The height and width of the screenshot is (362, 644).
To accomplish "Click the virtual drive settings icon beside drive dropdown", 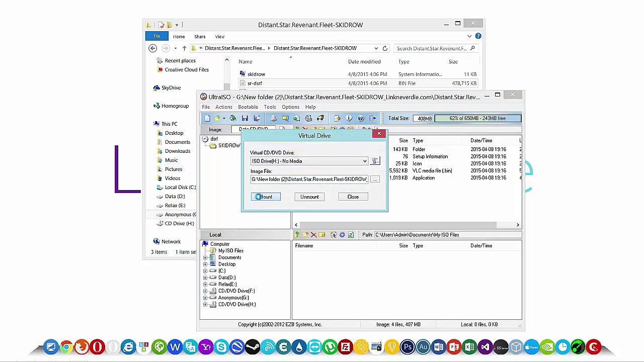I will 375,161.
